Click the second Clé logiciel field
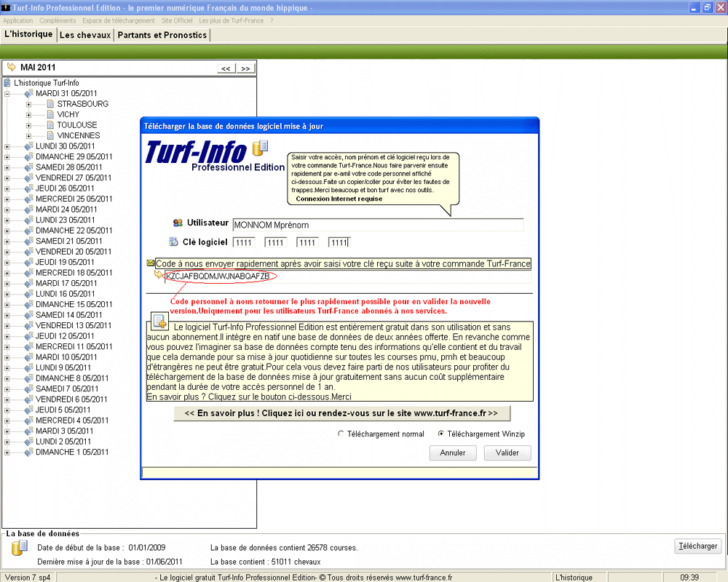728x582 pixels. [276, 242]
